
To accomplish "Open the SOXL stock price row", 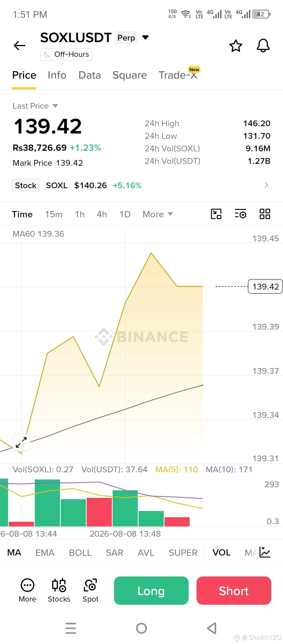I will click(141, 185).
